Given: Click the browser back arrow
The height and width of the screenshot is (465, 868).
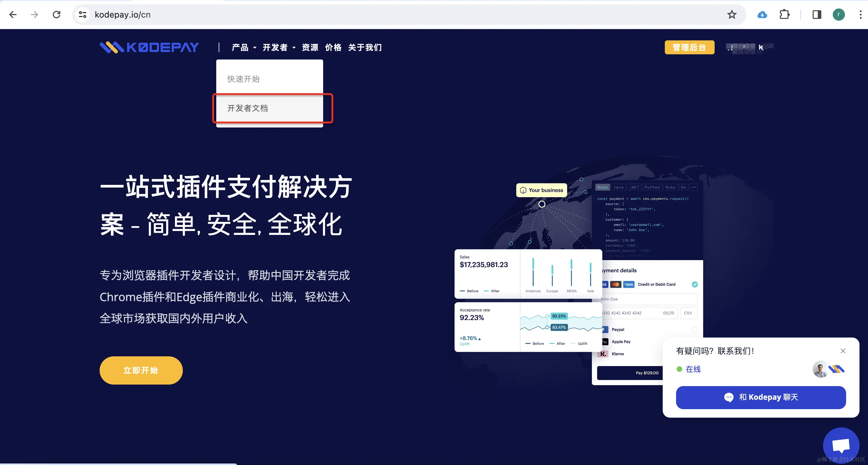Looking at the screenshot, I should point(13,15).
